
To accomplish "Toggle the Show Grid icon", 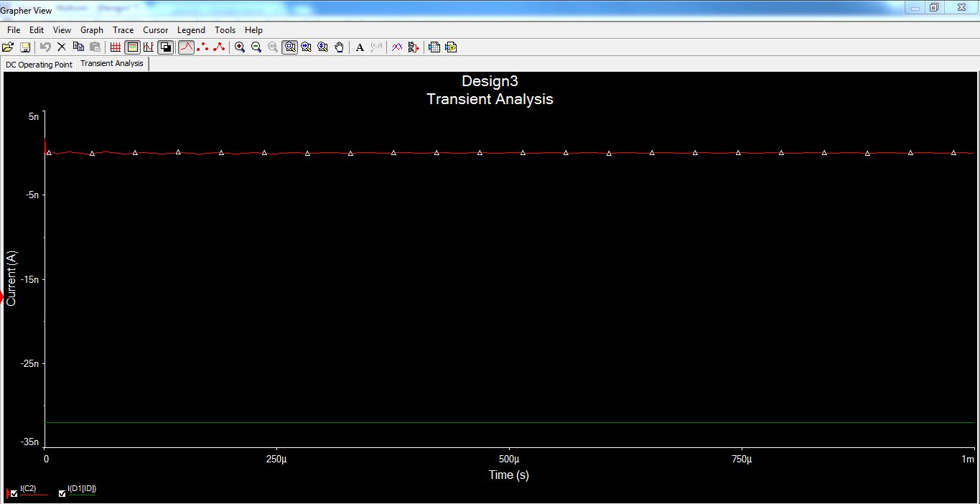I will pos(116,47).
